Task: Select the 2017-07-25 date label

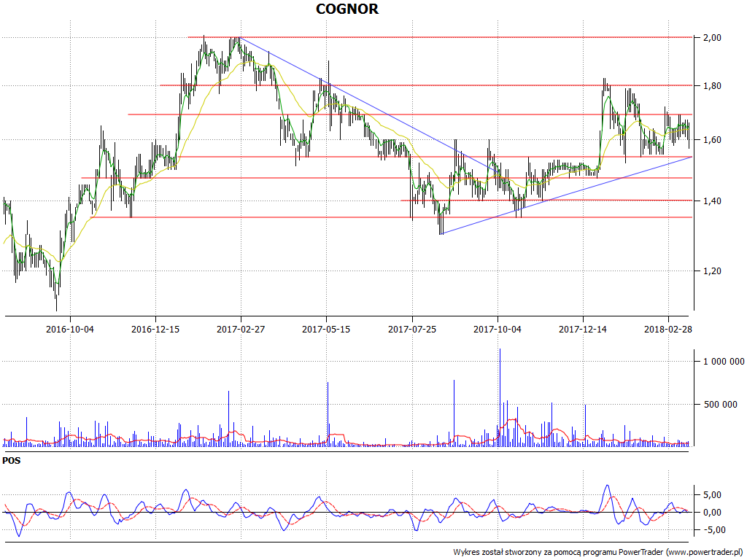Action: (x=412, y=329)
